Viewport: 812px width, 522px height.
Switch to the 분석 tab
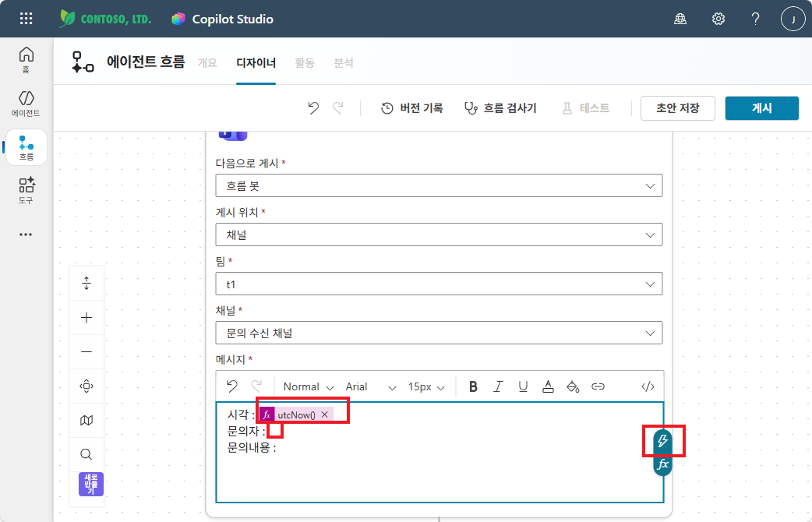(344, 62)
